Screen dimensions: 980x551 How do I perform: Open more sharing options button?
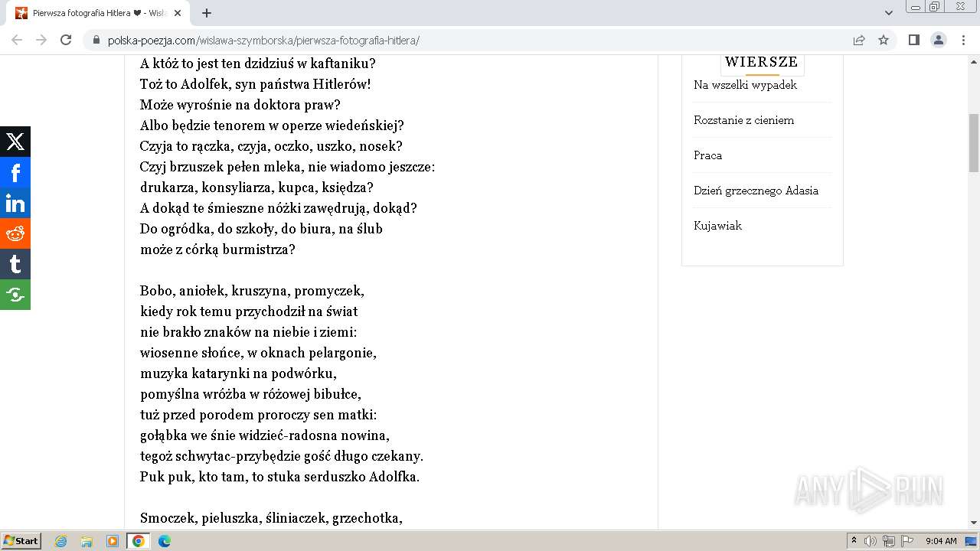tap(15, 295)
